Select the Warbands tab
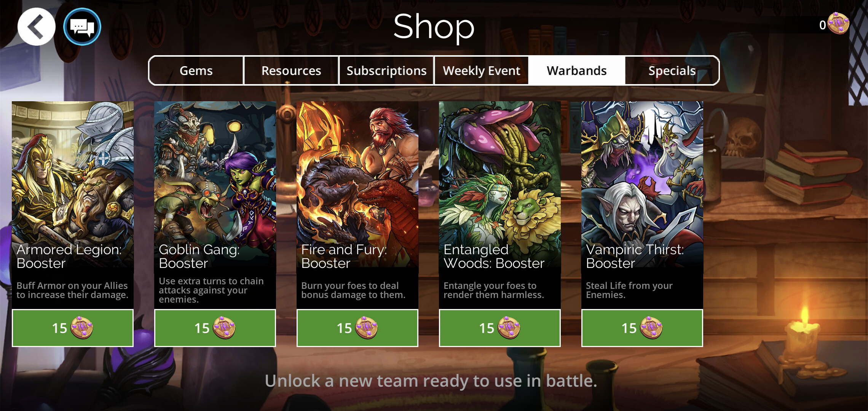The height and width of the screenshot is (411, 868). tap(577, 70)
